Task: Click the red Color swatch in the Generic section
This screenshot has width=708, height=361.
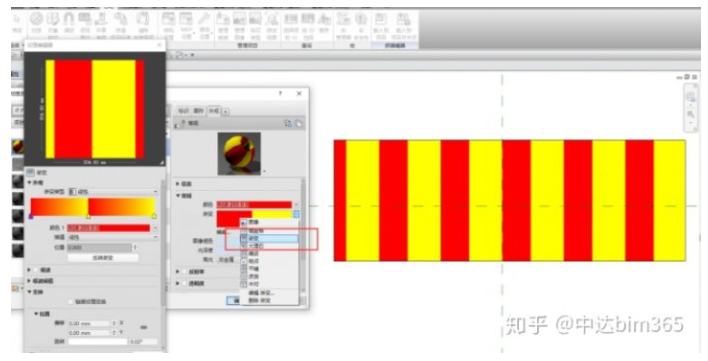Action: [254, 205]
